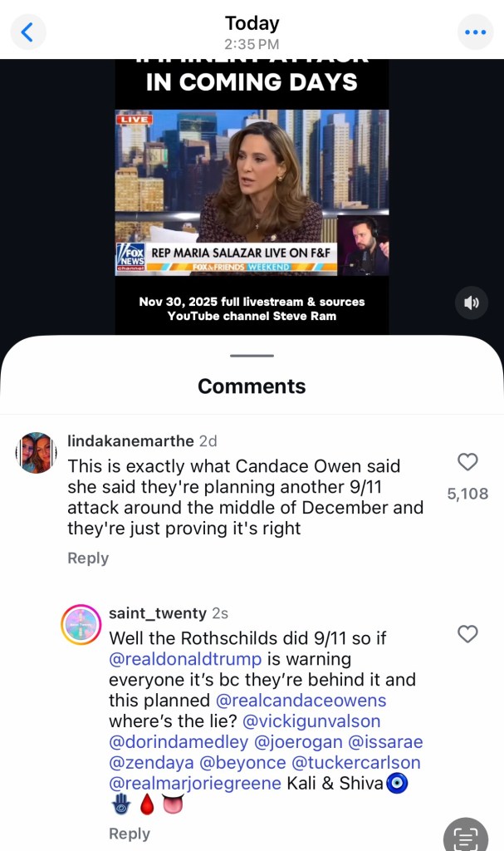Tap the @zendaya mention

(151, 763)
